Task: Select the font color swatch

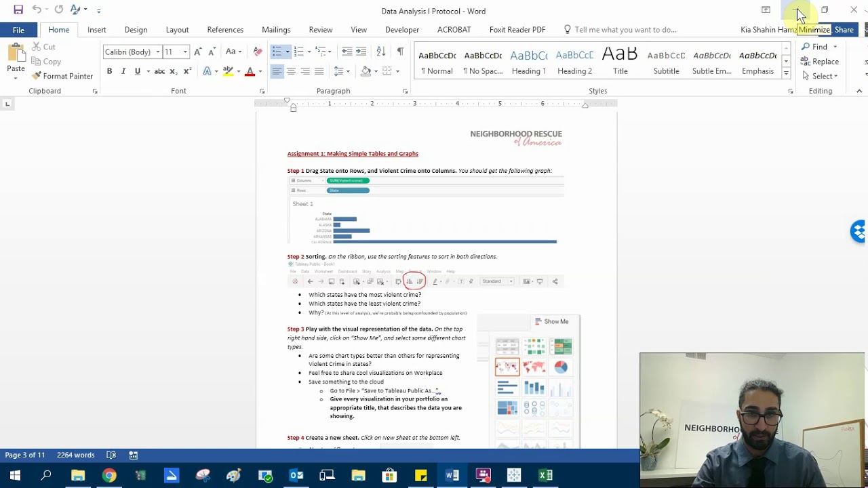Action: 250,71
